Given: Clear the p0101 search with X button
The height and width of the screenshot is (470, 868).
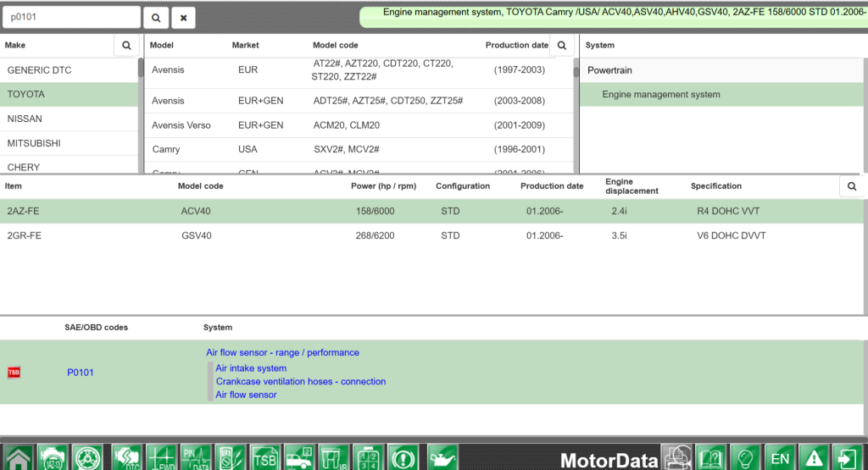Looking at the screenshot, I should [183, 18].
